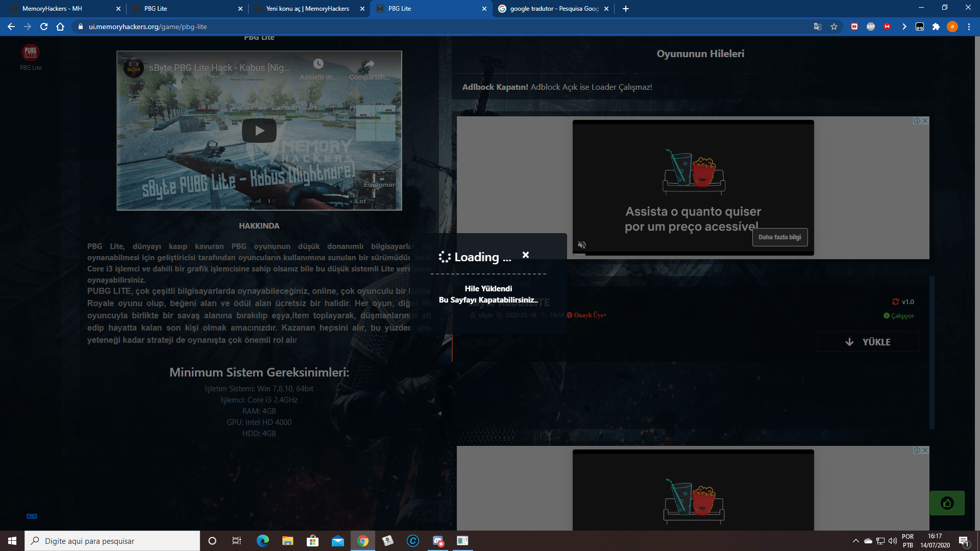Click the volume icon in system tray

click(x=893, y=541)
